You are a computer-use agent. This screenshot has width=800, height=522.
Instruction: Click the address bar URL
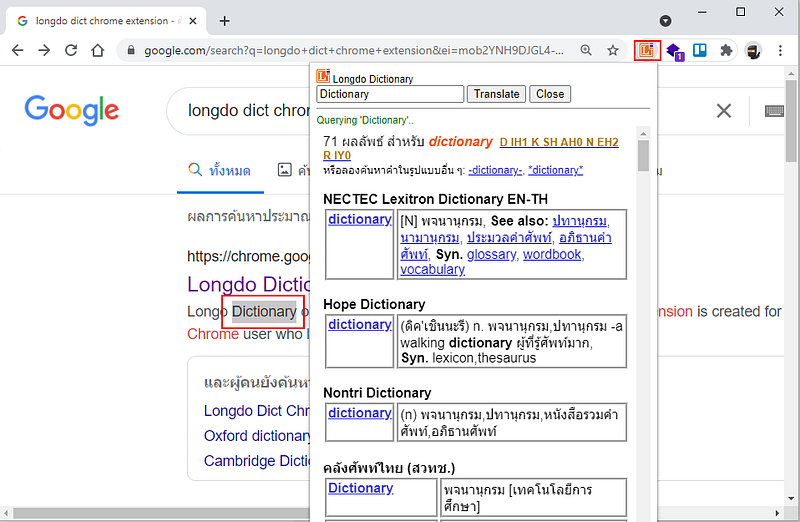click(x=354, y=51)
